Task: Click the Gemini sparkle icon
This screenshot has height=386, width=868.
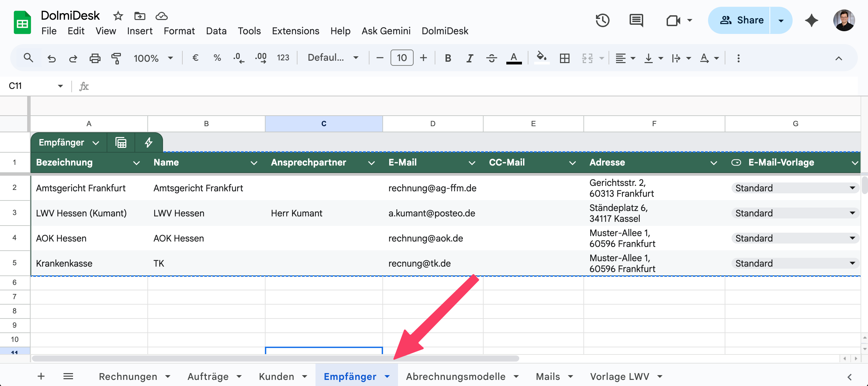Action: pyautogui.click(x=811, y=20)
